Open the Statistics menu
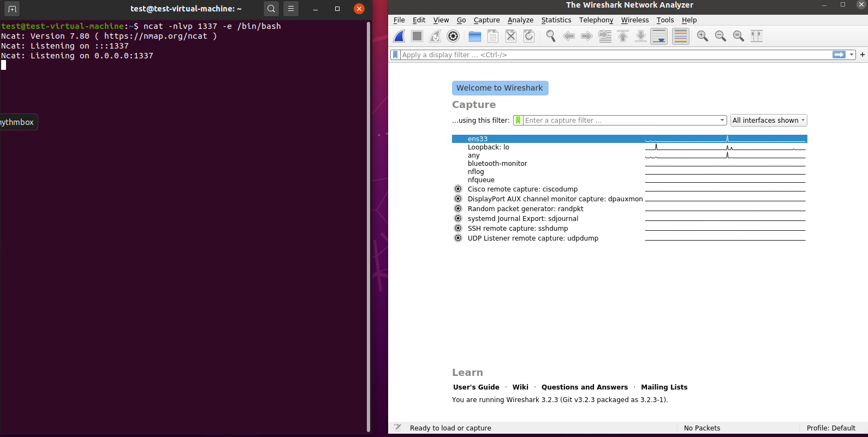Image resolution: width=868 pixels, height=437 pixels. [x=556, y=20]
